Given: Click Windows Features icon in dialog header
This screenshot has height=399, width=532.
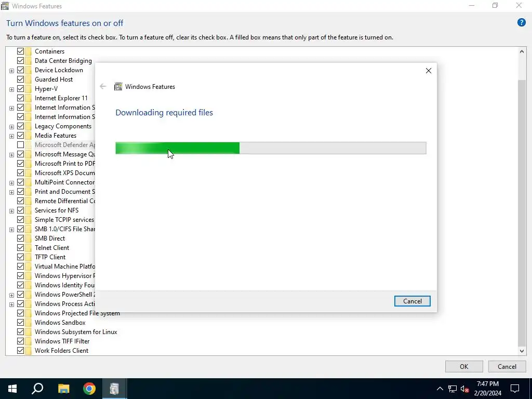Looking at the screenshot, I should pos(118,87).
